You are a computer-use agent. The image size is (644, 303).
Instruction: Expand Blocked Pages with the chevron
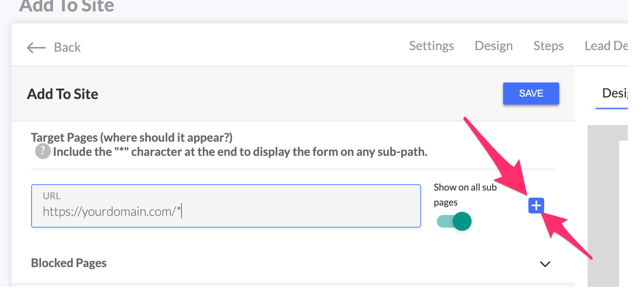click(x=545, y=264)
